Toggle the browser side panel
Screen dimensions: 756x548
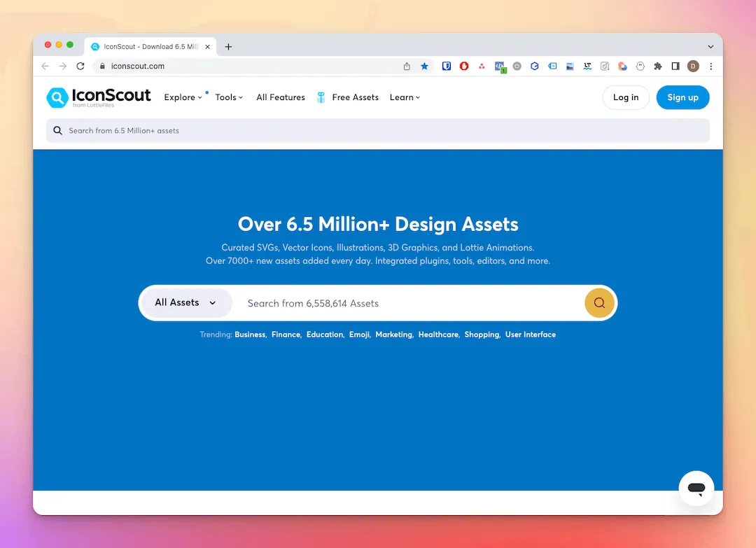[x=675, y=66]
